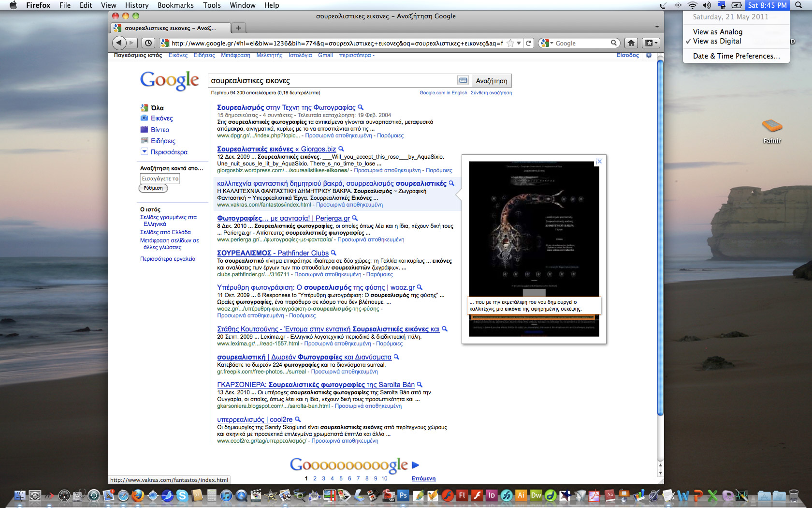Launch Skype from the Dock
812x508 pixels.
point(182,495)
